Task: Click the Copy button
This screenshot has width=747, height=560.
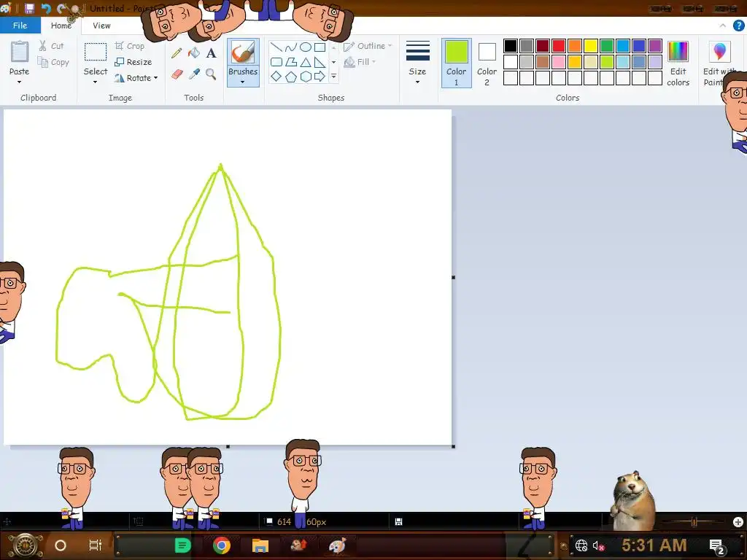Action: tap(53, 63)
